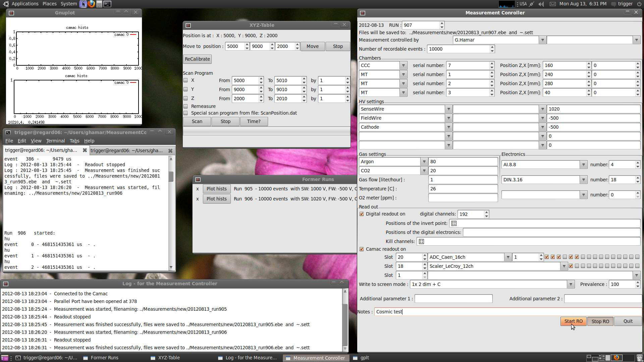Click the Stop button in XYZ-Table

[337, 46]
